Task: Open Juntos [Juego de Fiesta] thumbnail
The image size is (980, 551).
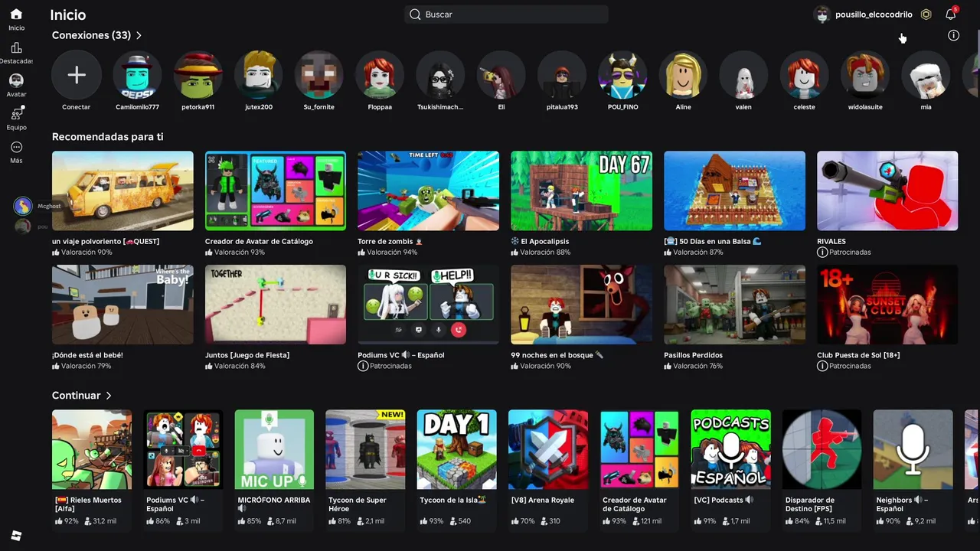Action: (x=276, y=305)
